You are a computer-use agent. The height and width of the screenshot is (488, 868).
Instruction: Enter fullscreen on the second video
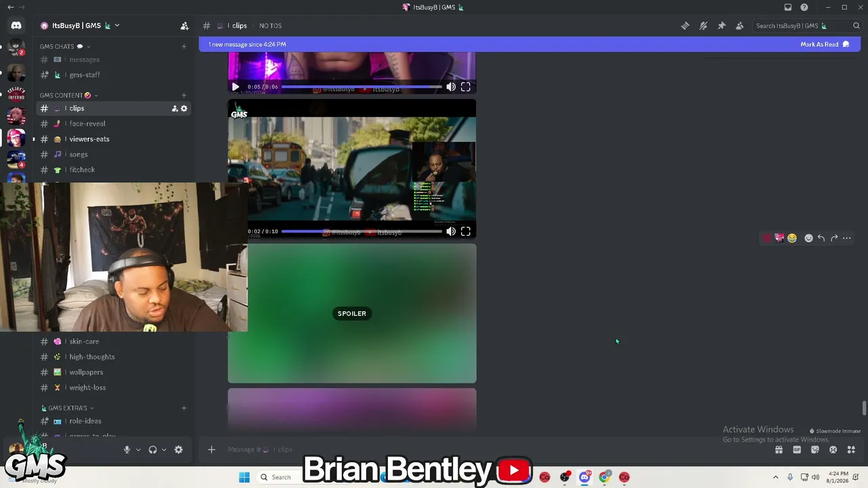click(x=466, y=232)
